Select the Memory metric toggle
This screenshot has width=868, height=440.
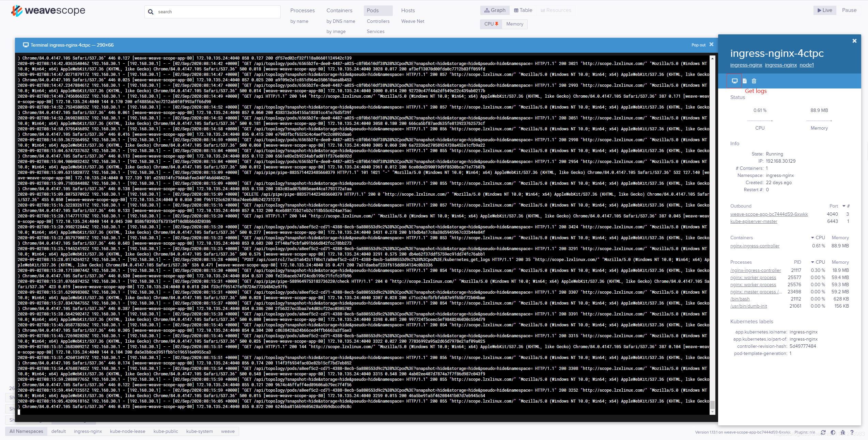click(514, 24)
